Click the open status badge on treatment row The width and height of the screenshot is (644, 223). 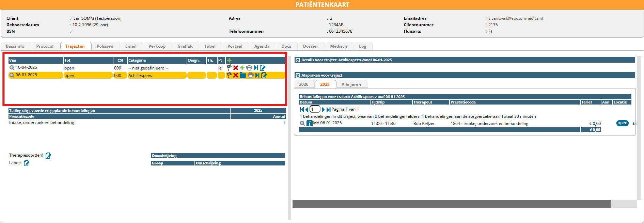(x=622, y=123)
